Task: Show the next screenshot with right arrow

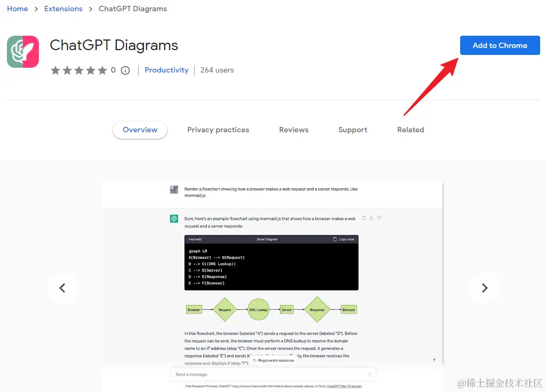Action: click(485, 288)
